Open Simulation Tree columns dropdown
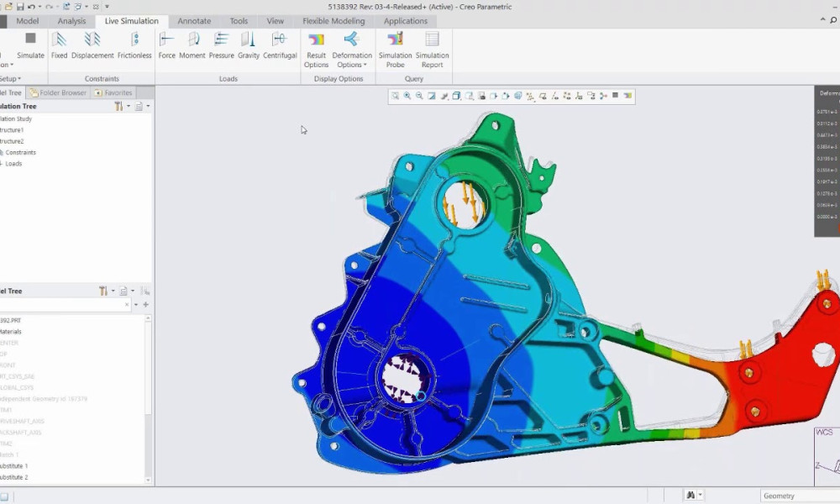This screenshot has width=840, height=504. point(142,106)
